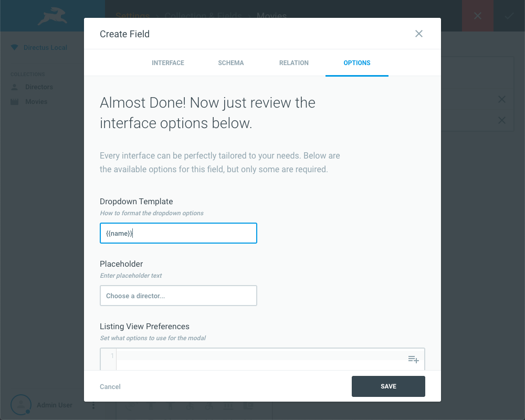525x420 pixels.
Task: Remove the lower field row with its X icon
Action: 501,120
